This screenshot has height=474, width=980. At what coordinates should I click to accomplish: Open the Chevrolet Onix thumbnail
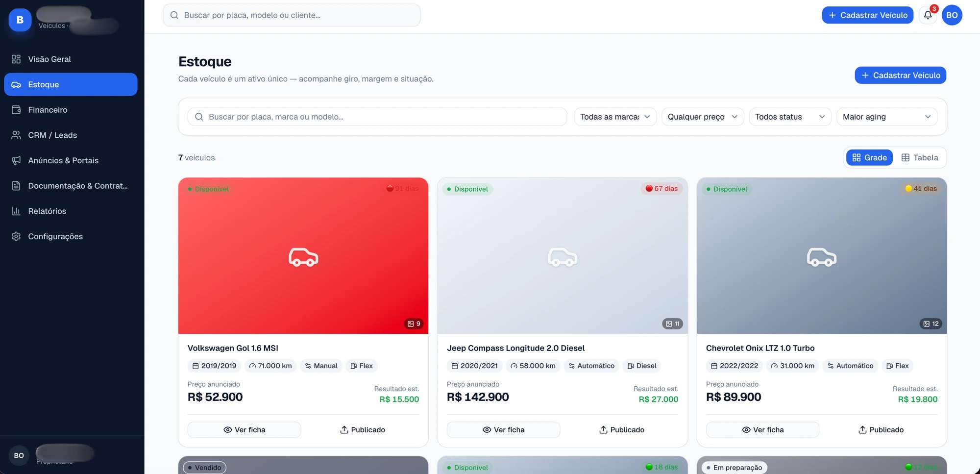tap(822, 256)
